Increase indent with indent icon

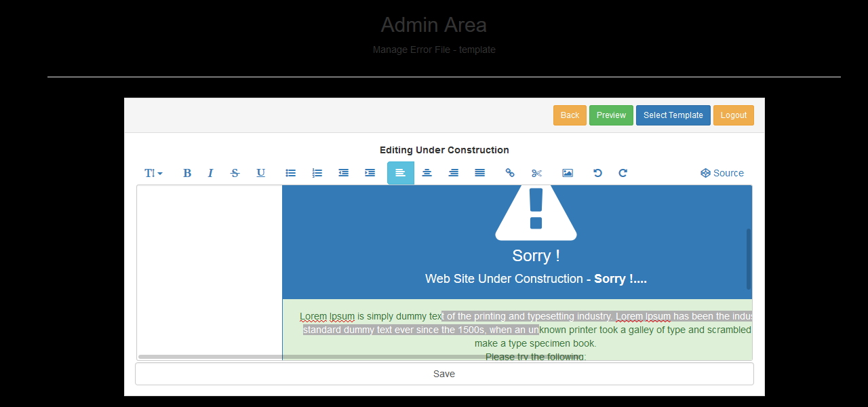click(370, 173)
